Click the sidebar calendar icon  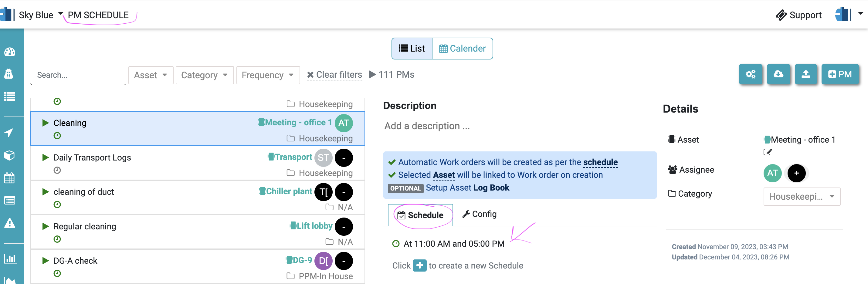click(x=9, y=178)
